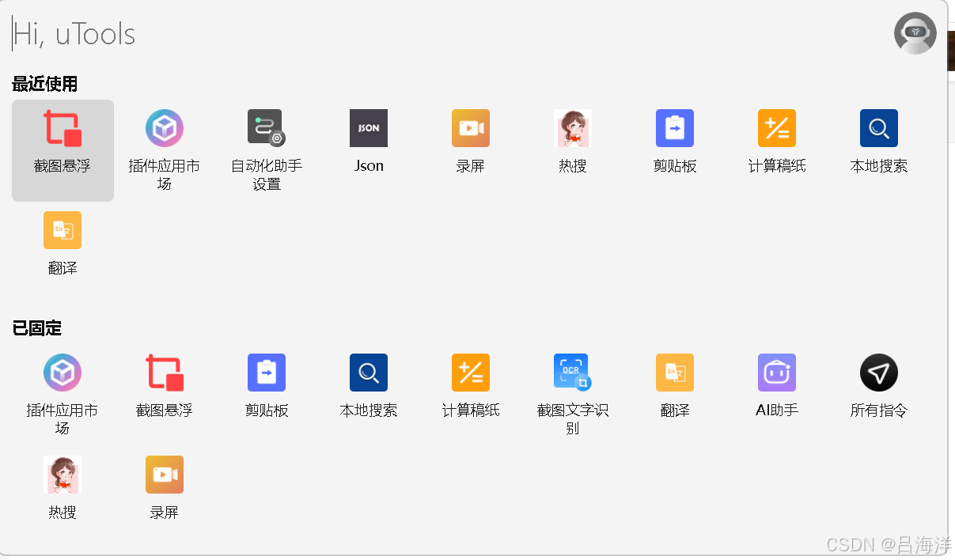Start 录屏 from the 最近使用 list
The image size is (955, 560).
point(471,150)
